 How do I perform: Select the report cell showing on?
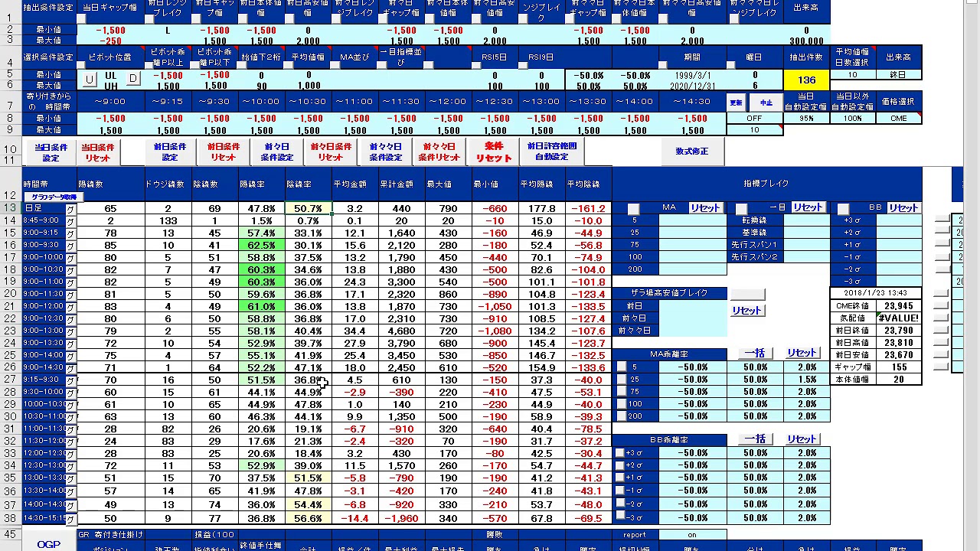[691, 535]
